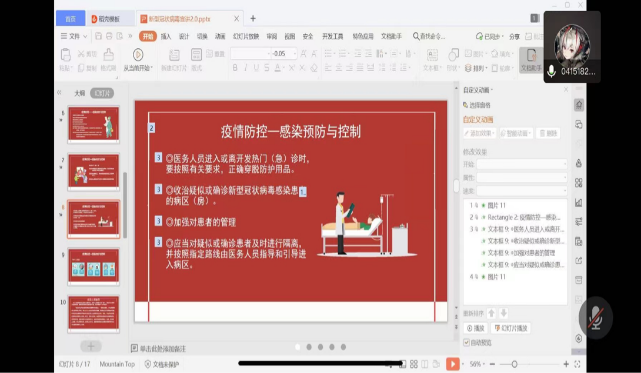
Task: Open new browser-style tab with plus icon
Action: (253, 18)
